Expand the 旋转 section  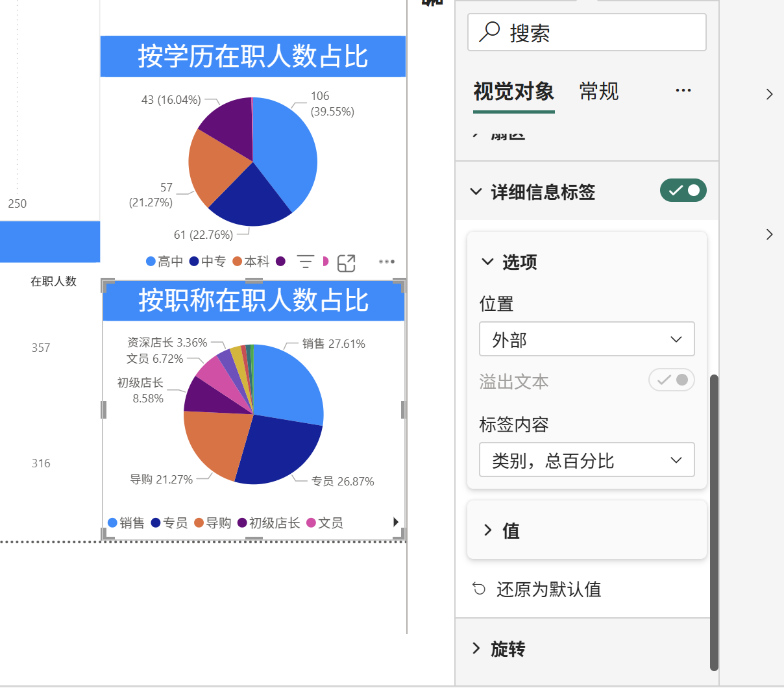[507, 648]
